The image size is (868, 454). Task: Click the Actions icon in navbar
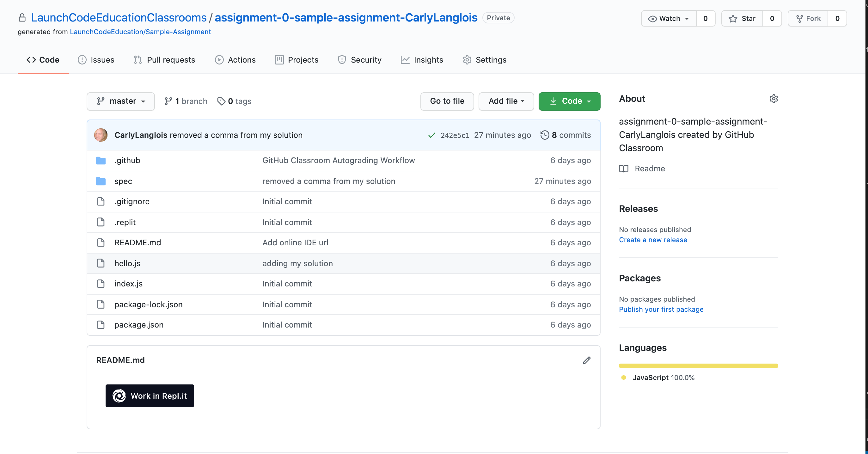[x=219, y=59]
